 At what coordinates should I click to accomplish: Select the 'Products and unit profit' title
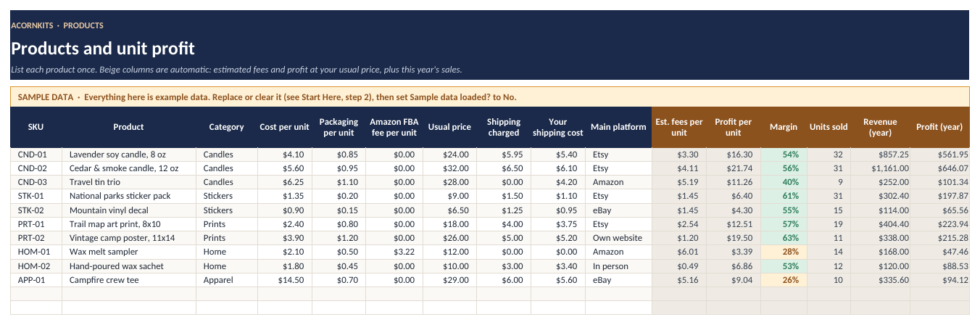click(103, 49)
